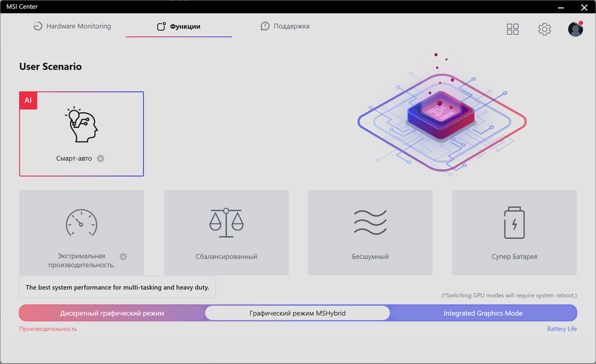Click the best system performance tooltip

[118, 287]
